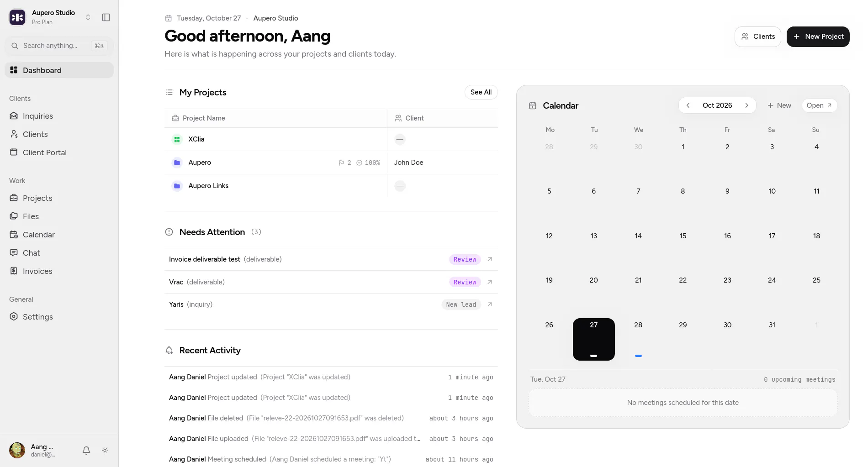Open the Calendar sidebar page
The image size is (868, 467).
tap(59, 235)
